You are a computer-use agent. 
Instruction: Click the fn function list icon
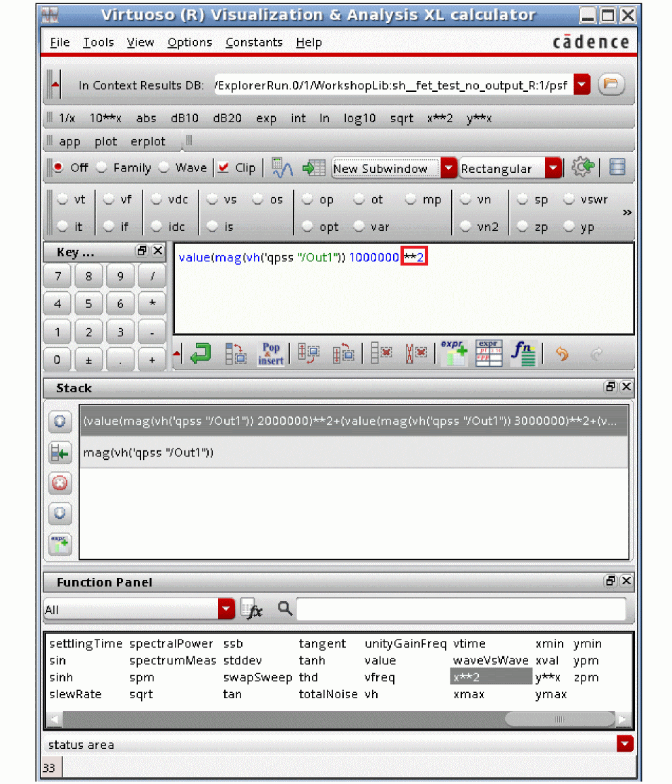tap(523, 353)
